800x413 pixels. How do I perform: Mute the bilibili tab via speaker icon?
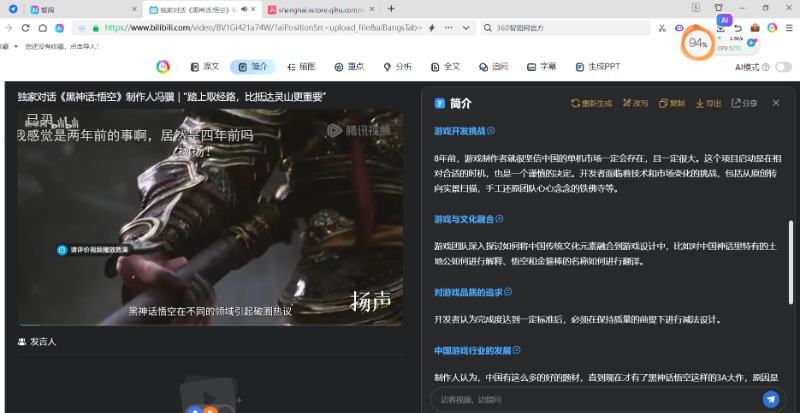pyautogui.click(x=243, y=9)
